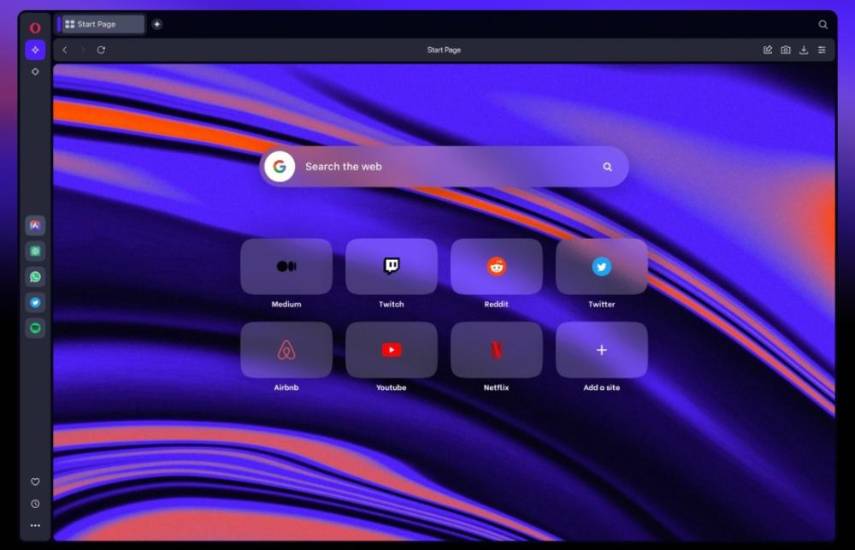Open the highlighted Aria AI sidebar icon
Image resolution: width=855 pixels, height=550 pixels.
click(35, 50)
